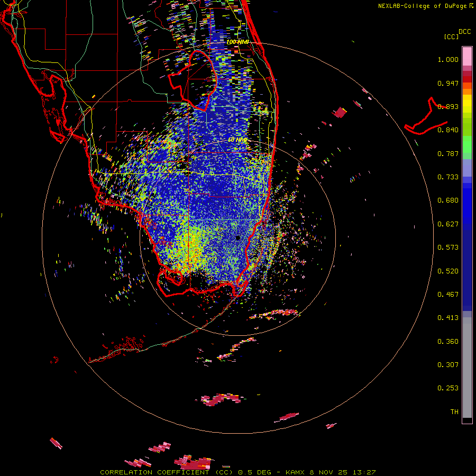Select the 0.360 scale value
Image resolution: width=476 pixels, height=476 pixels.
pyautogui.click(x=448, y=342)
